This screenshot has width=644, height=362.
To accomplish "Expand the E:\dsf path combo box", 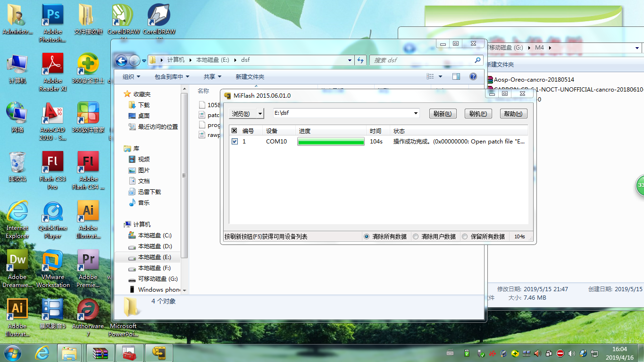I will point(416,113).
